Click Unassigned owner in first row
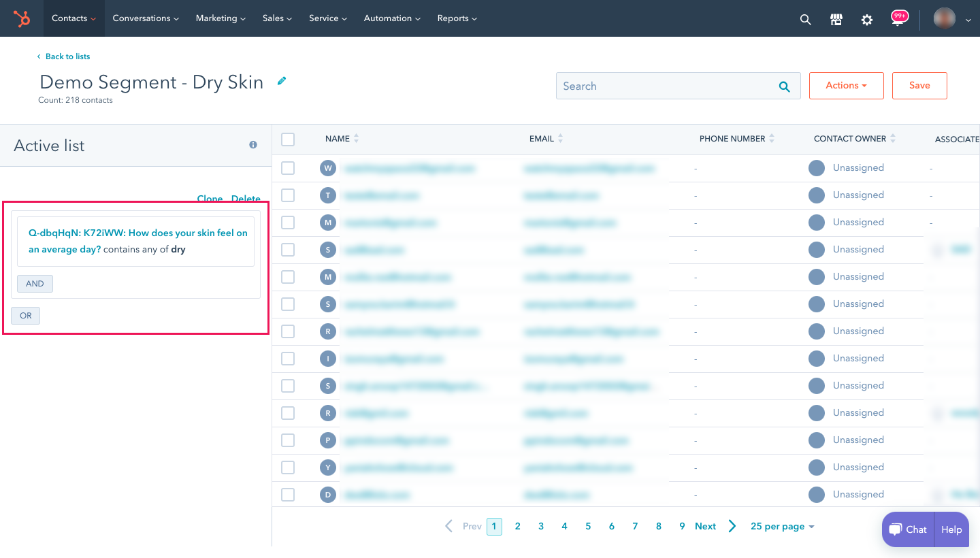Image resolution: width=980 pixels, height=558 pixels. coord(858,168)
